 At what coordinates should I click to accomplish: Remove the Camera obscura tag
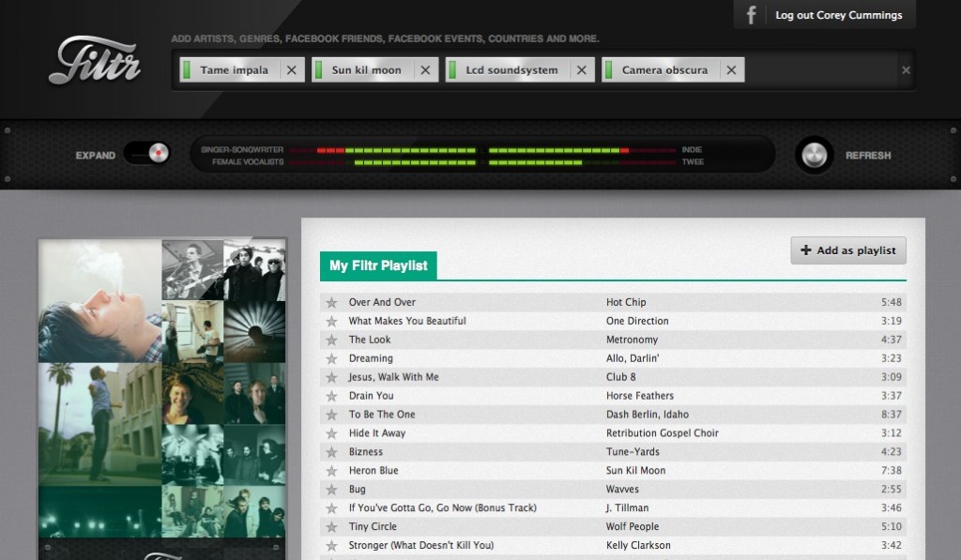tap(731, 69)
